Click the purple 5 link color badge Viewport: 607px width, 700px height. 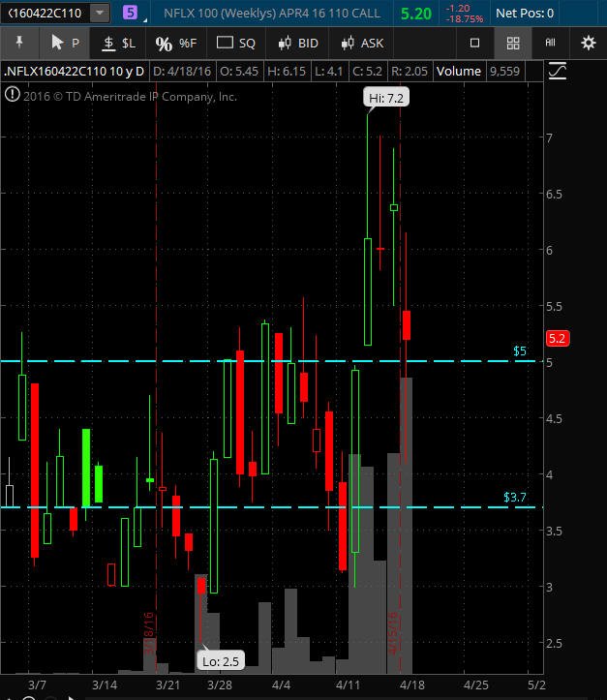click(131, 13)
